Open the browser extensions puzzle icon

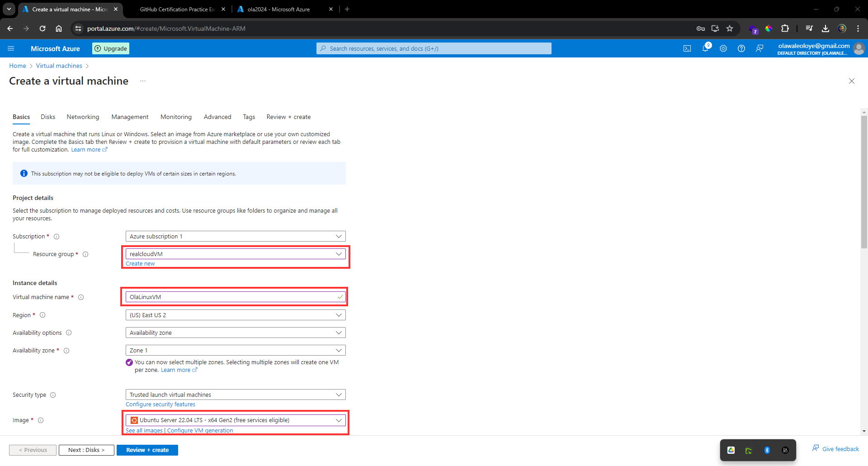click(785, 29)
